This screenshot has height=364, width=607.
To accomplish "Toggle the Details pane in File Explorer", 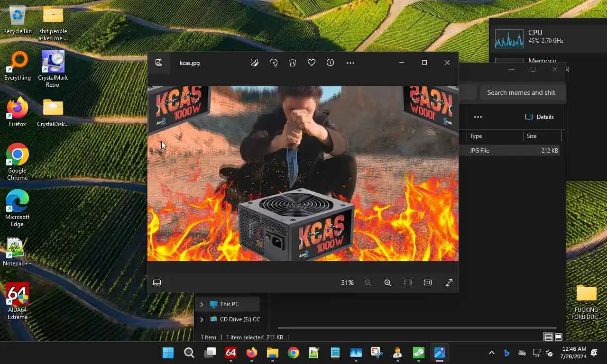I will pyautogui.click(x=540, y=117).
